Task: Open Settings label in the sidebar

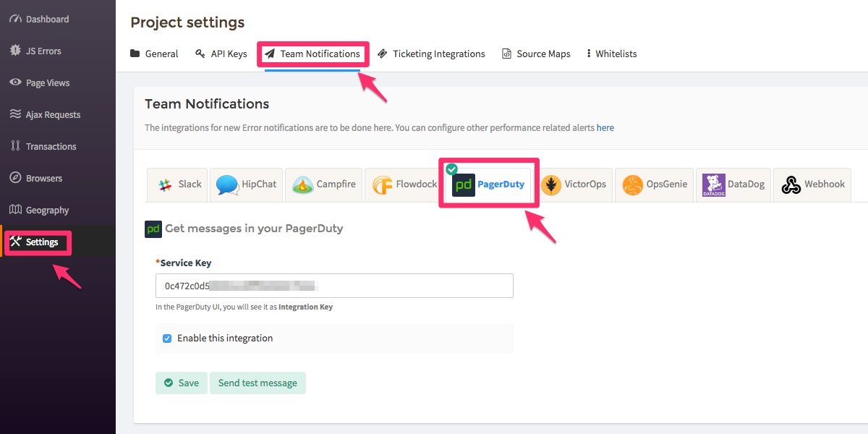Action: click(42, 242)
